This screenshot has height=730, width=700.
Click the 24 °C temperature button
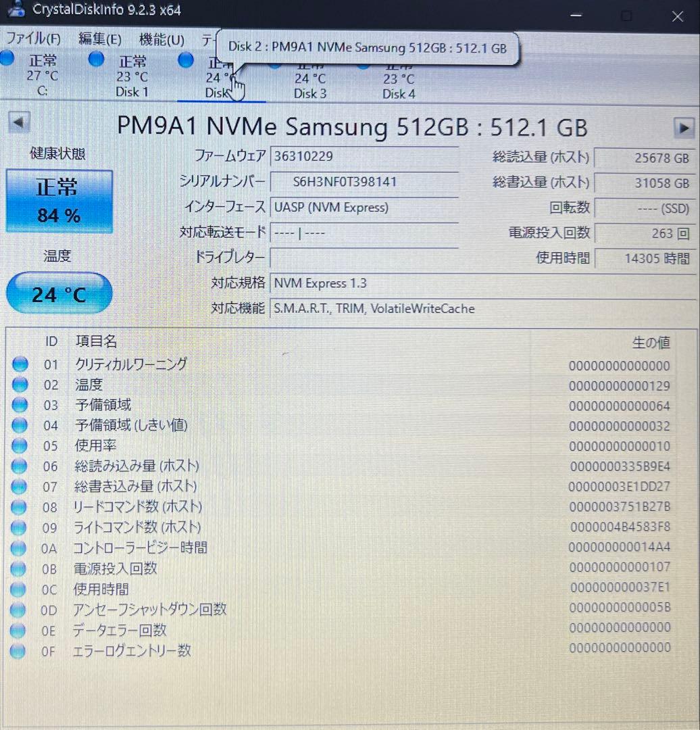(x=59, y=294)
